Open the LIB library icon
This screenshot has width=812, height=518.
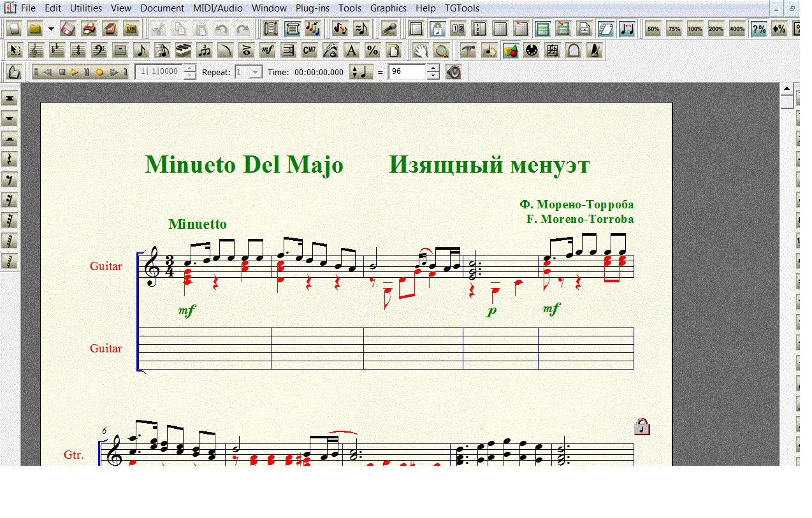click(x=131, y=29)
